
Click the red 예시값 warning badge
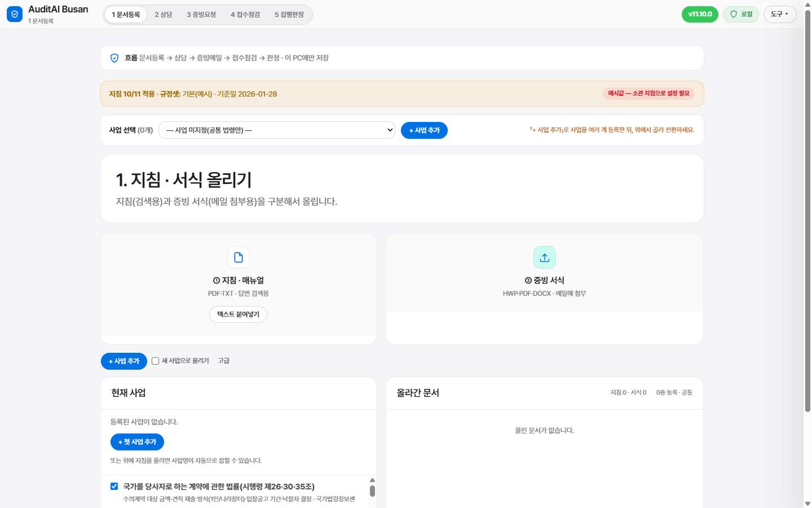coord(648,94)
